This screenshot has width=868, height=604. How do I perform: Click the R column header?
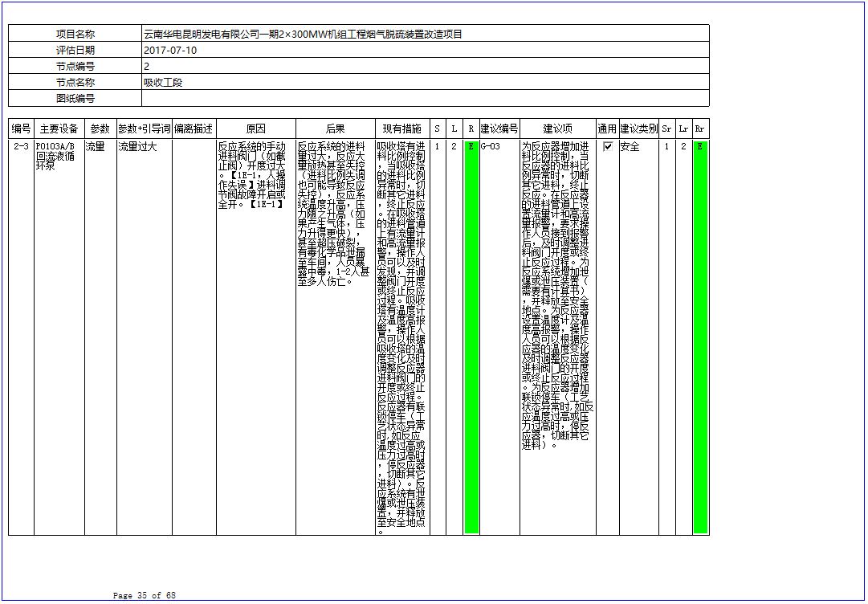point(471,129)
